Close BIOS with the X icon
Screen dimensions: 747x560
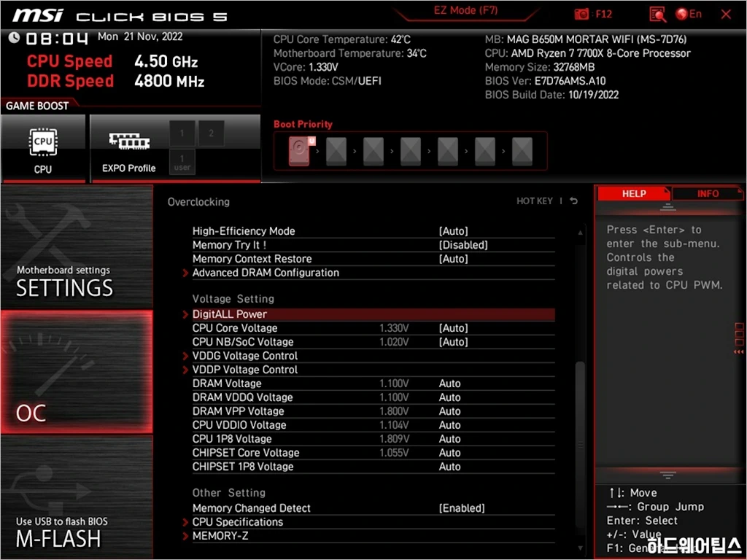[726, 15]
